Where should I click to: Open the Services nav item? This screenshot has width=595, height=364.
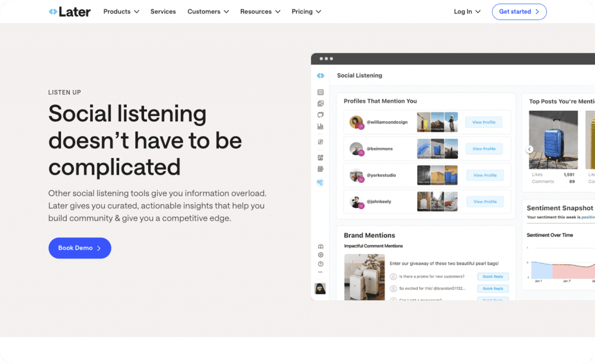click(163, 12)
